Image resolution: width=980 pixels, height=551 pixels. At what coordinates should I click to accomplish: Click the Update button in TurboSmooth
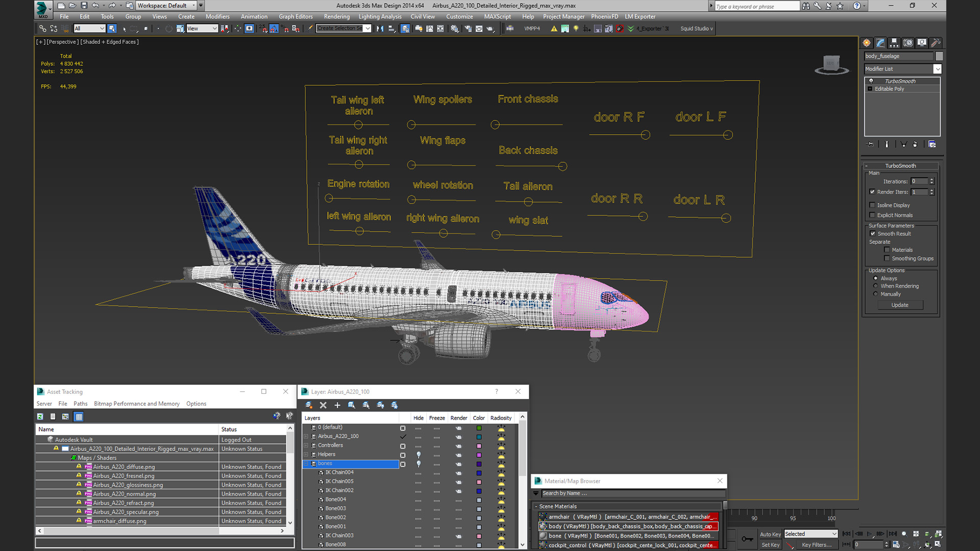click(900, 305)
